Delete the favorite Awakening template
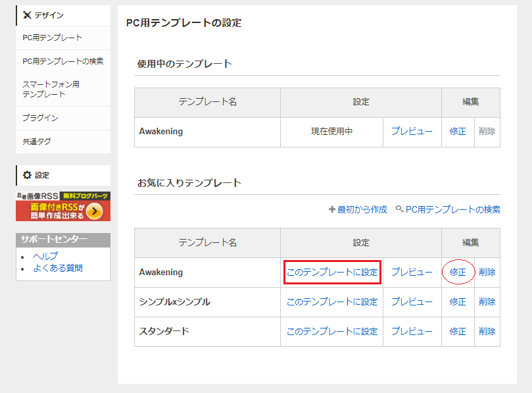 pyautogui.click(x=487, y=273)
